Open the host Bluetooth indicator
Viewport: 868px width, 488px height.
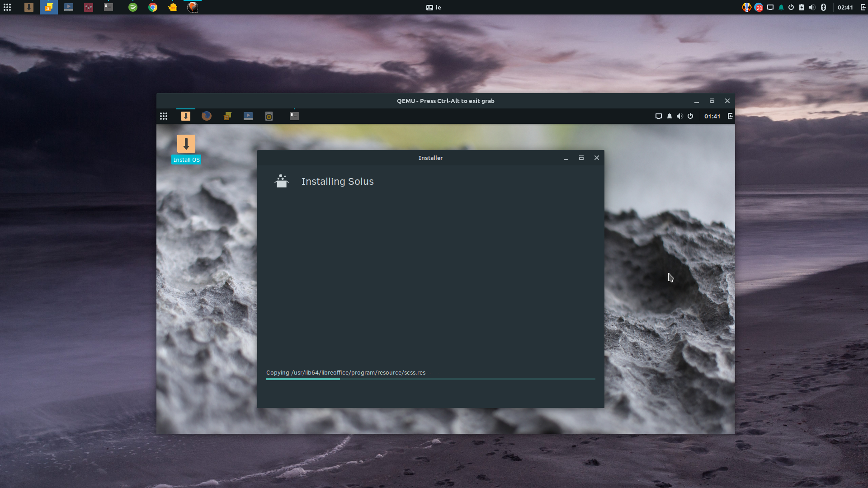pos(823,7)
